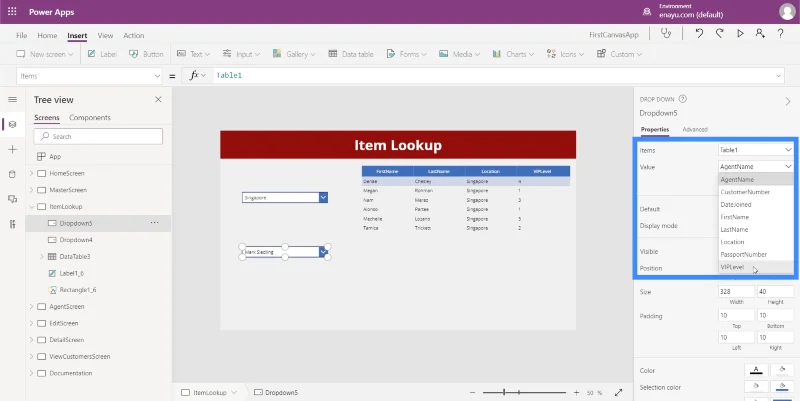This screenshot has height=401, width=800.
Task: Open the Custom dropdown
Action: [619, 54]
